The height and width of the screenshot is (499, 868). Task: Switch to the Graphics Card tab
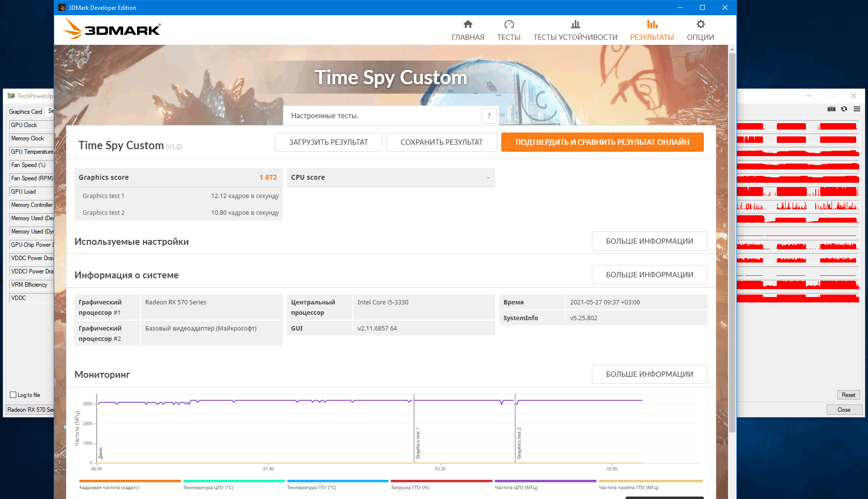pos(26,112)
